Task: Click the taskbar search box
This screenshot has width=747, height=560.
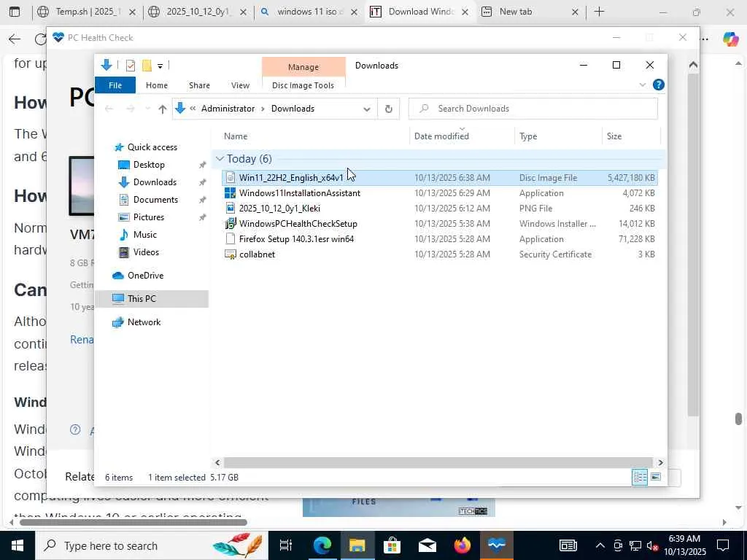Action: point(151,545)
